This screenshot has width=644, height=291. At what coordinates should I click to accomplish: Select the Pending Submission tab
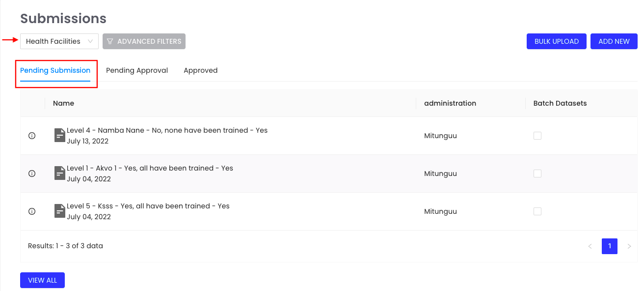click(55, 70)
